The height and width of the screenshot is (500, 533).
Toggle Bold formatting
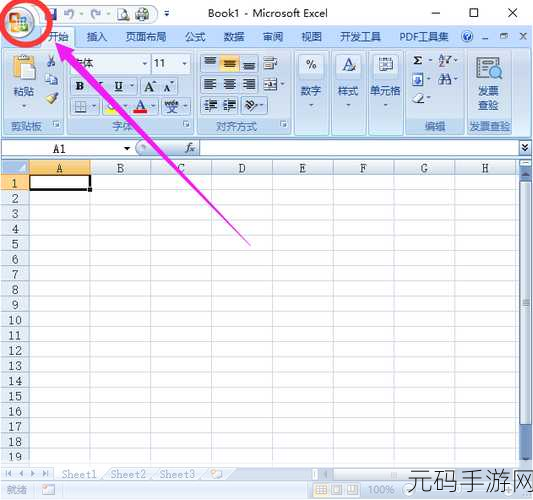click(x=80, y=86)
